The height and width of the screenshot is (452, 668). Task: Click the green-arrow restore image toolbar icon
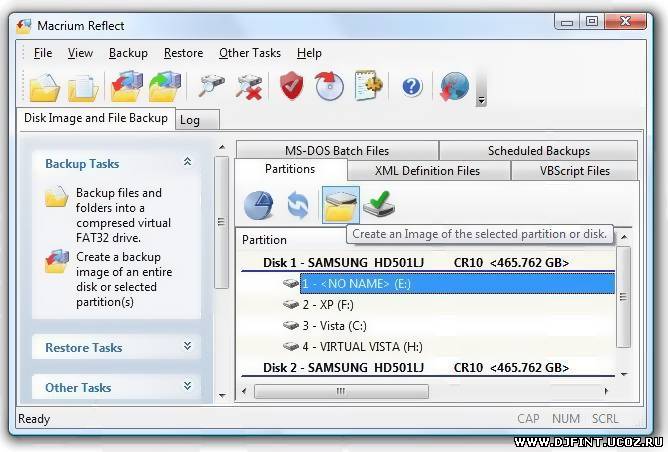(x=164, y=86)
